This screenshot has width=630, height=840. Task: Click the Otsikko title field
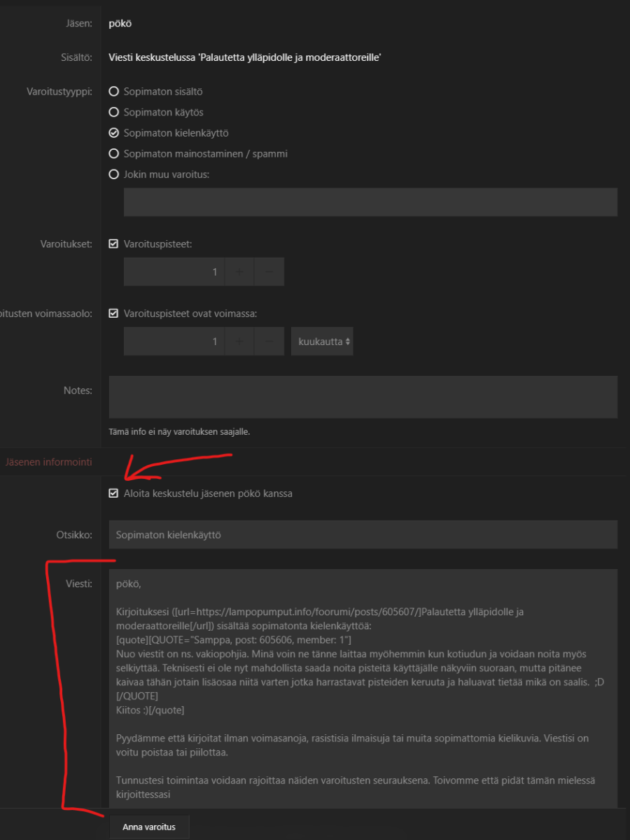click(363, 535)
